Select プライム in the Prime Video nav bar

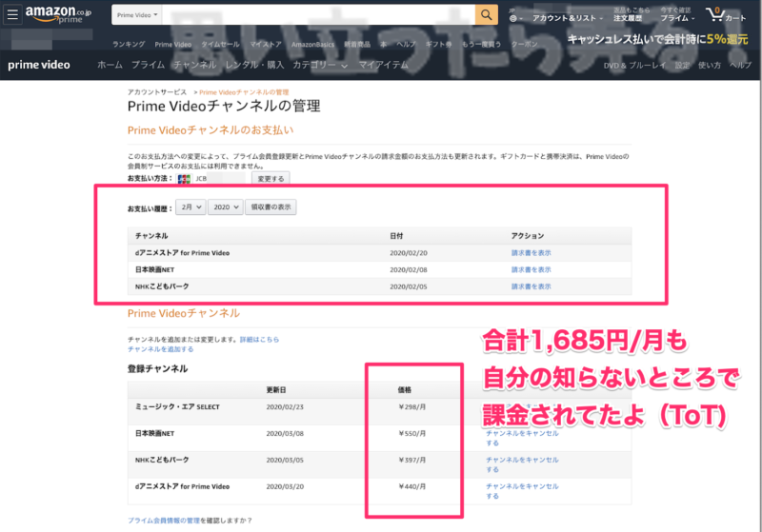pos(149,65)
